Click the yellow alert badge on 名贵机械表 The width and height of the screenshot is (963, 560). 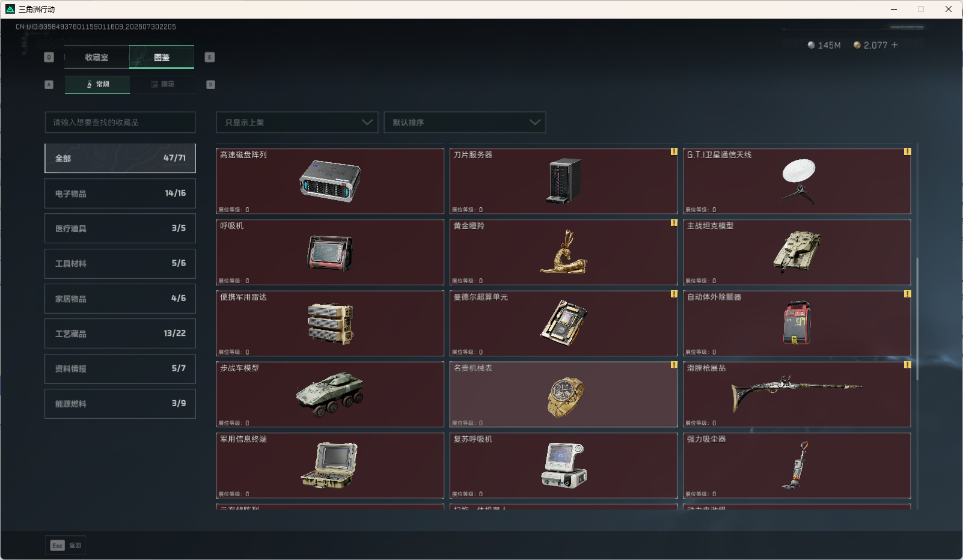pyautogui.click(x=674, y=365)
